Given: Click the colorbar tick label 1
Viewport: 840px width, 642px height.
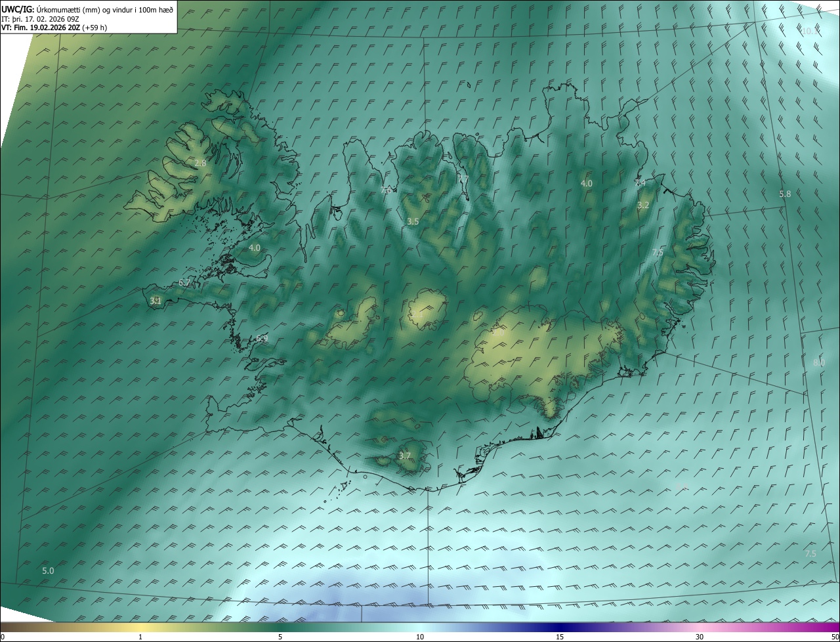Looking at the screenshot, I should tap(140, 637).
